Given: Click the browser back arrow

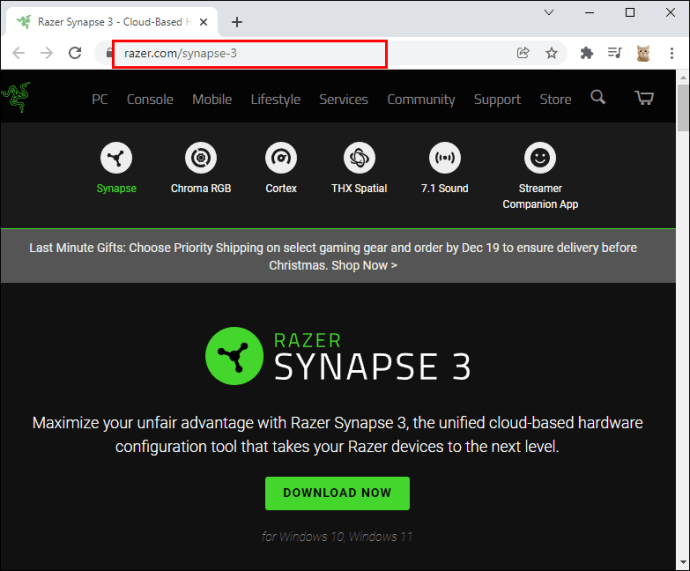Looking at the screenshot, I should click(x=18, y=53).
